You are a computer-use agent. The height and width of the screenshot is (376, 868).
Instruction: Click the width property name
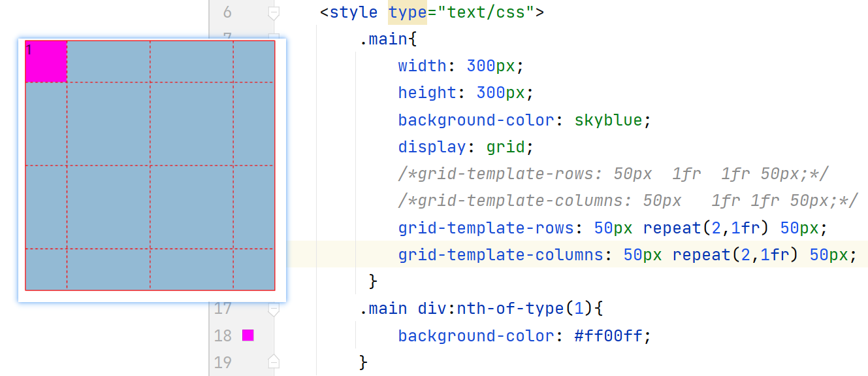click(x=422, y=66)
